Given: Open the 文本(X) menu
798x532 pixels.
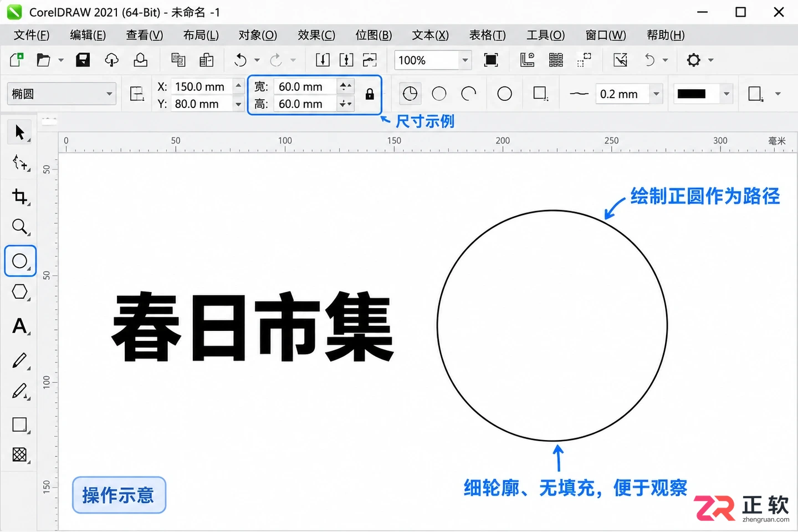Looking at the screenshot, I should click(x=431, y=35).
